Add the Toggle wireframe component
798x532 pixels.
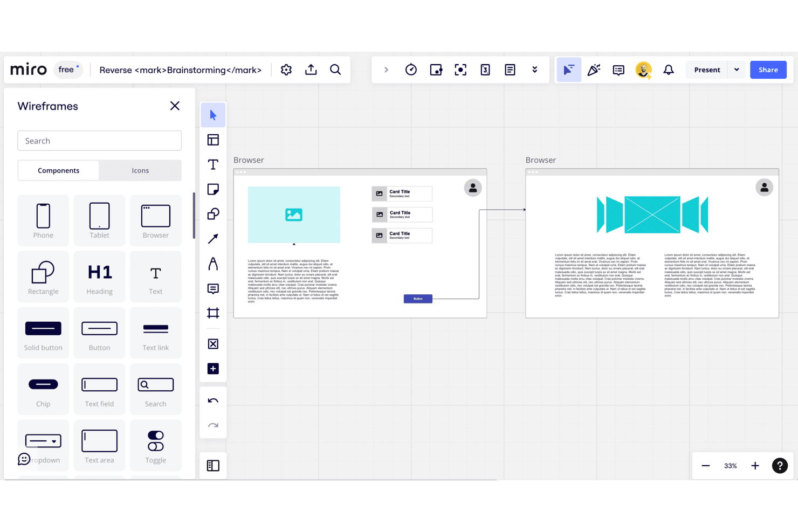click(156, 445)
